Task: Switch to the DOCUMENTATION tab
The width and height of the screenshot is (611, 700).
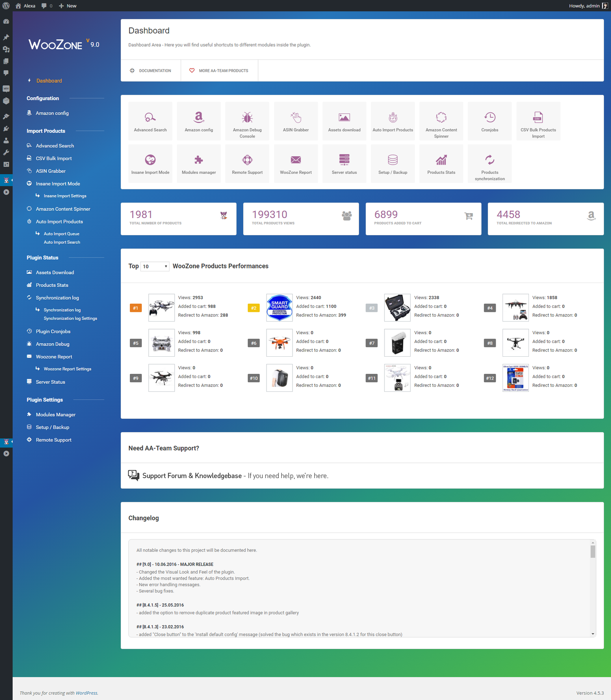Action: [150, 70]
